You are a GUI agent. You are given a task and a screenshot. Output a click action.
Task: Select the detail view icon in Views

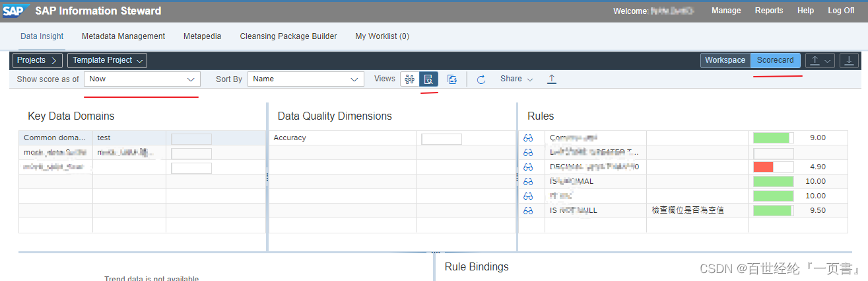pyautogui.click(x=428, y=79)
